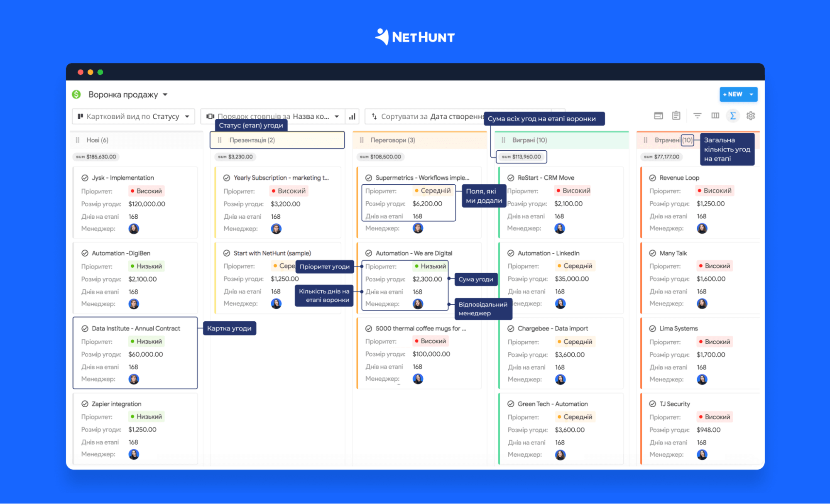Viewport: 830px width, 504px height.
Task: Click the Нові stage column header
Action: tap(97, 140)
